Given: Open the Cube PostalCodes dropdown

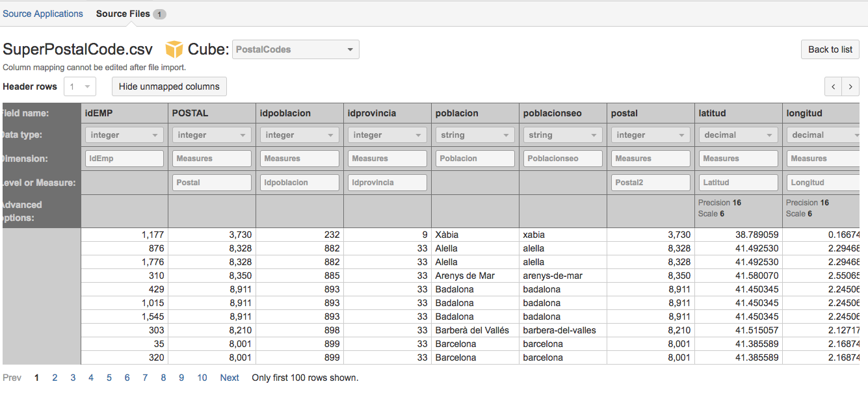Looking at the screenshot, I should click(x=296, y=49).
